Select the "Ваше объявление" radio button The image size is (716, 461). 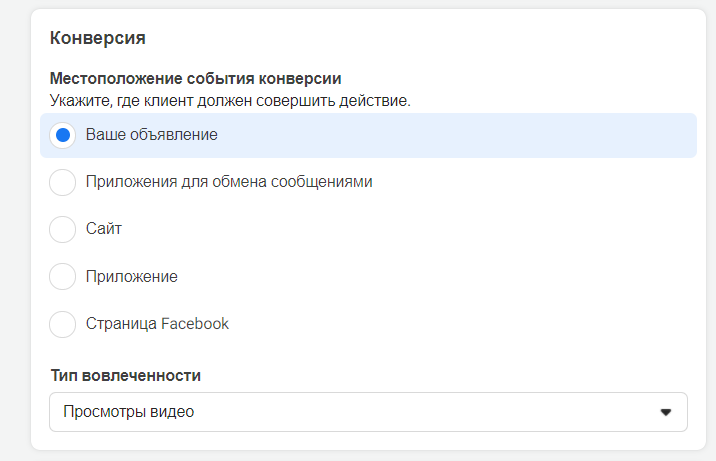click(x=63, y=135)
